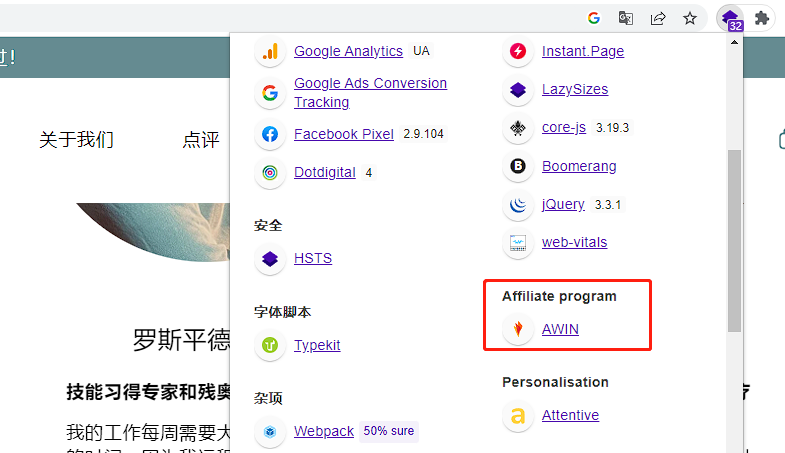Click the Attentive icon
This screenshot has height=453, width=785.
coord(518,415)
